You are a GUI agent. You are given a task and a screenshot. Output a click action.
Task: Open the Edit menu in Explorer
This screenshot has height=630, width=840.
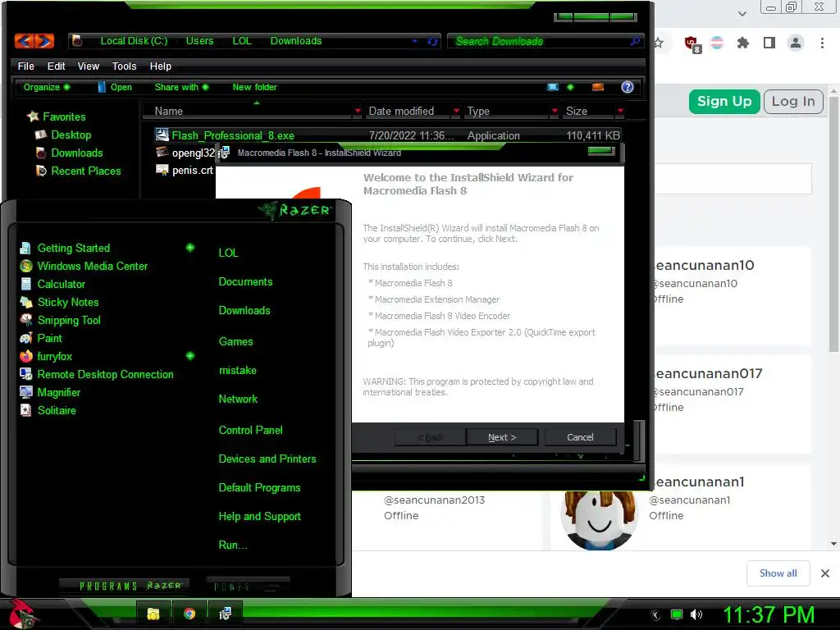tap(56, 66)
